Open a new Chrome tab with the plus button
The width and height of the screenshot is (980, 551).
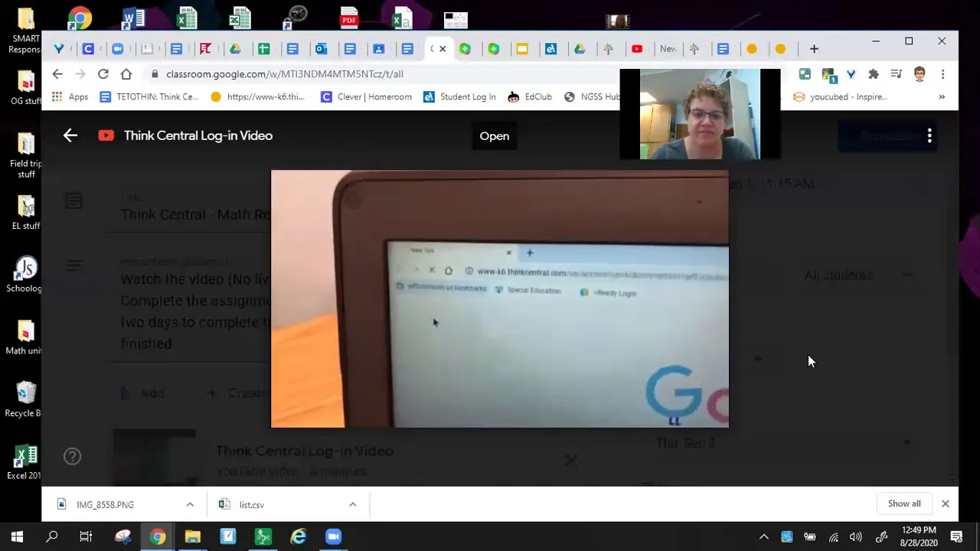pos(814,49)
